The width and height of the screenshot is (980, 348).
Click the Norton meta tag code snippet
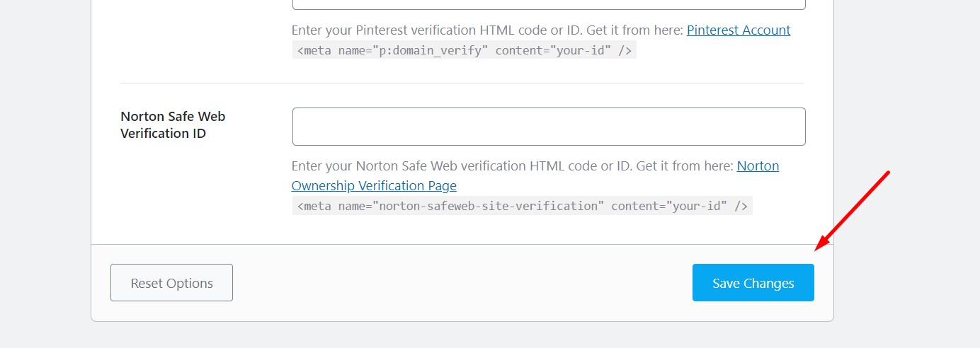point(522,206)
